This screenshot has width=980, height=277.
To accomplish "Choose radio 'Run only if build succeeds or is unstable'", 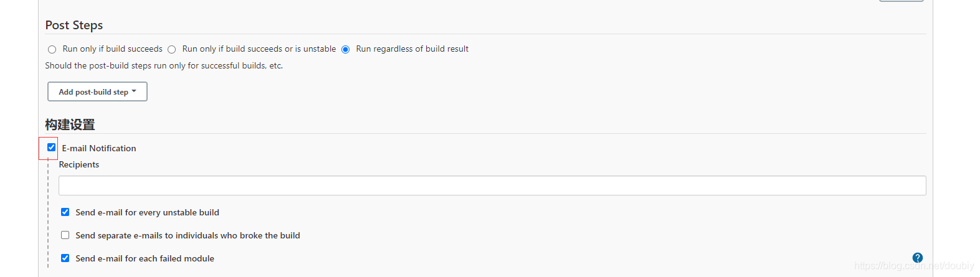I will [x=172, y=49].
